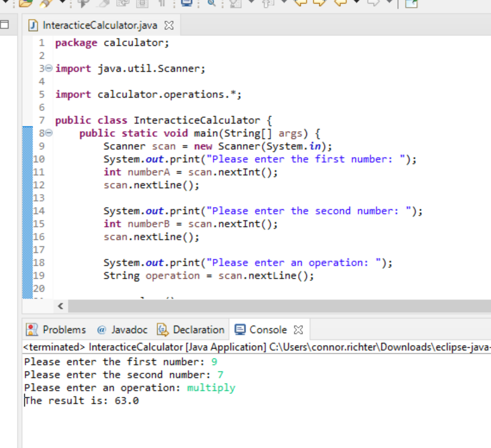Click console input 'multiply'
Viewport: 491px width, 448px height.
click(x=211, y=388)
